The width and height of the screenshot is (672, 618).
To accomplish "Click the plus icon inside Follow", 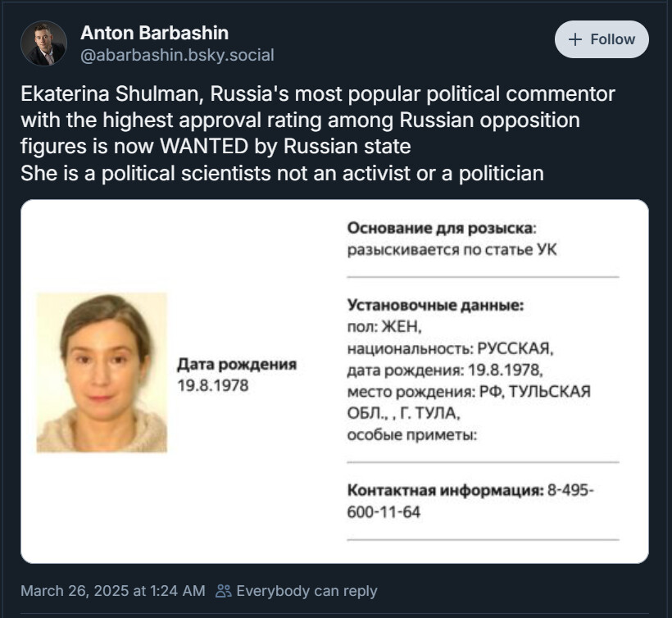I will click(574, 39).
